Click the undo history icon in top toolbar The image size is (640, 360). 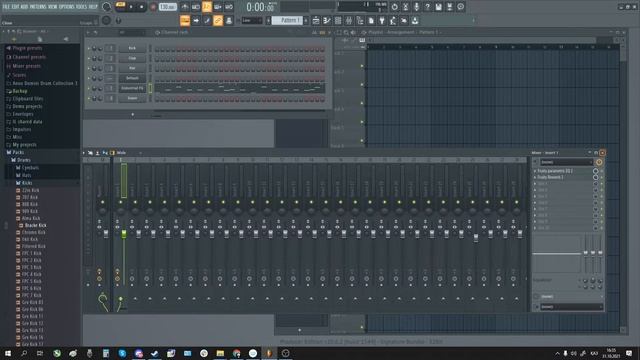click(x=394, y=7)
